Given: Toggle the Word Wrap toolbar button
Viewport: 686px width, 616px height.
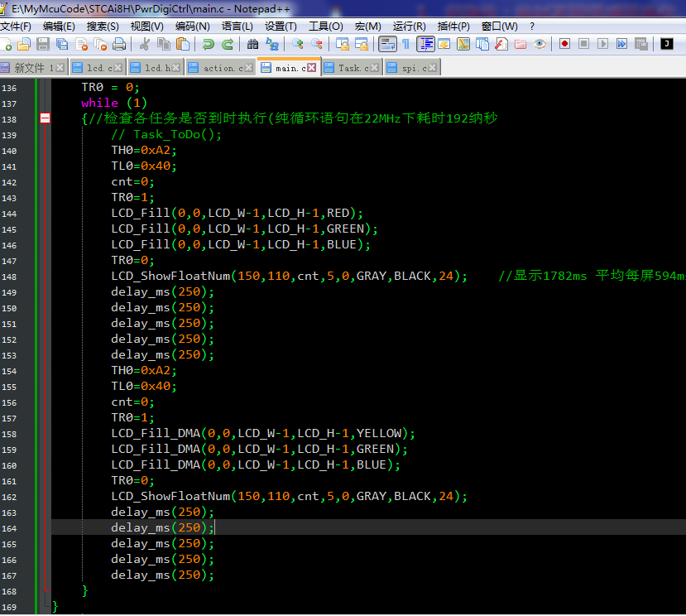Looking at the screenshot, I should [386, 44].
